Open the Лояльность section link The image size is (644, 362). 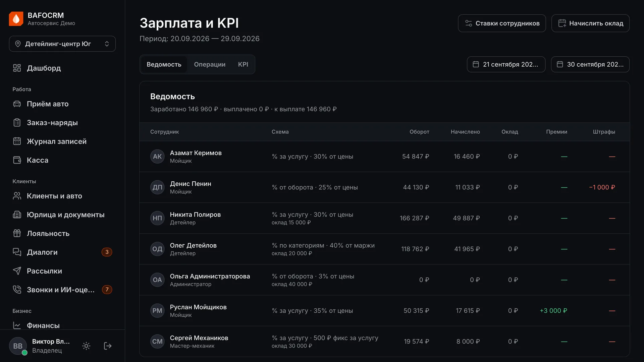click(62, 234)
